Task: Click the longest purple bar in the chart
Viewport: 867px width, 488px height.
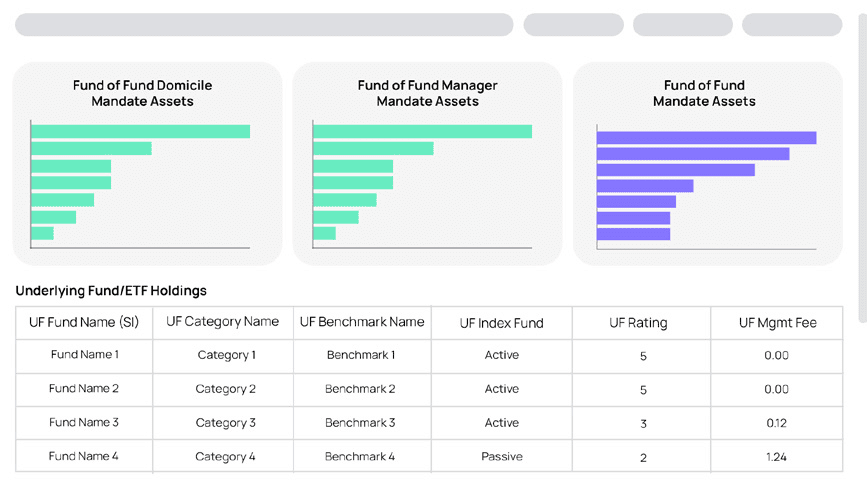Action: click(x=706, y=138)
